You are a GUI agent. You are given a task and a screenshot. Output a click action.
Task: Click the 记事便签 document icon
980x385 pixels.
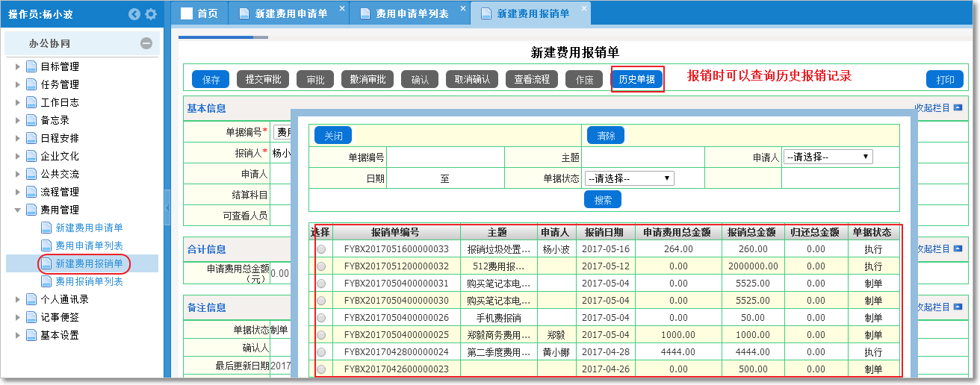pos(31,317)
